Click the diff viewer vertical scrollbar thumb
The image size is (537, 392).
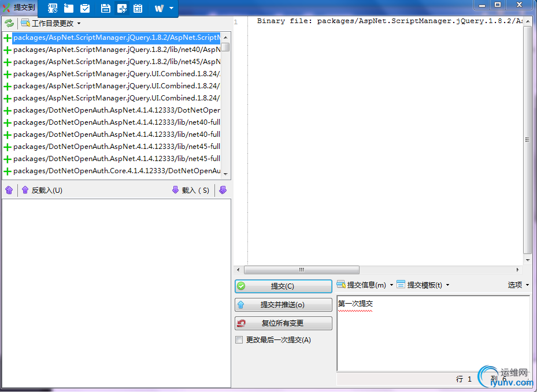(527, 140)
